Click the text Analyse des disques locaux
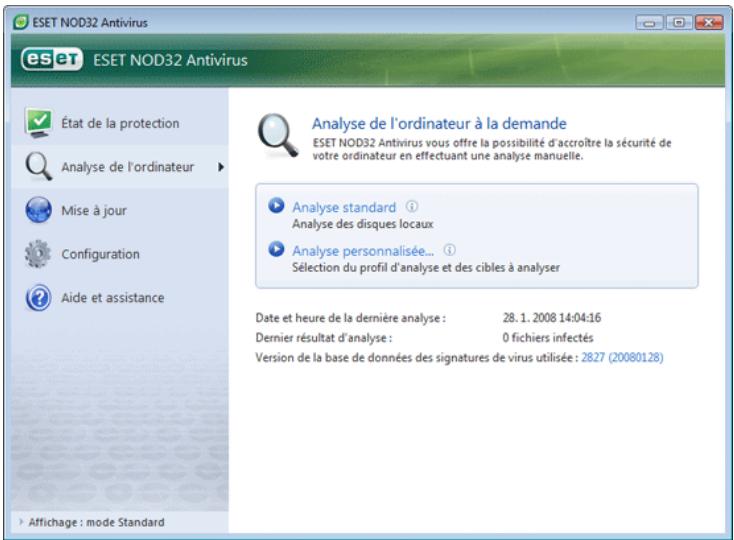The height and width of the screenshot is (540, 734). 363,224
